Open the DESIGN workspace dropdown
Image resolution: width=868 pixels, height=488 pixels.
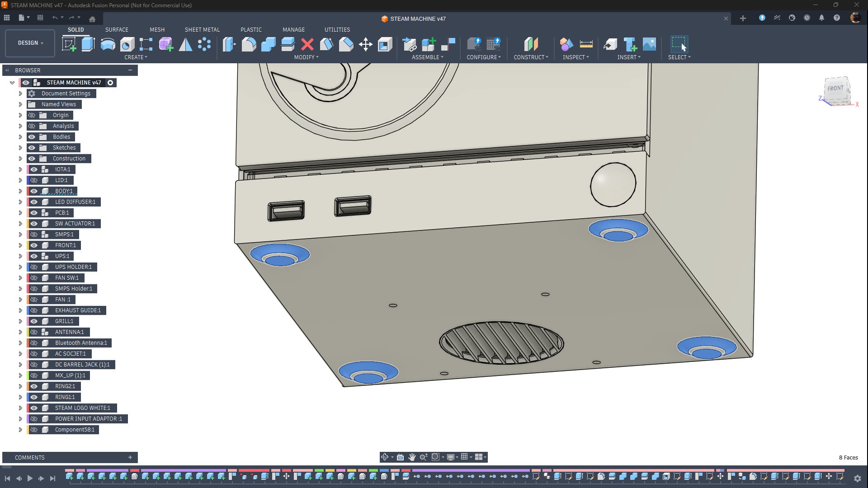pos(30,43)
